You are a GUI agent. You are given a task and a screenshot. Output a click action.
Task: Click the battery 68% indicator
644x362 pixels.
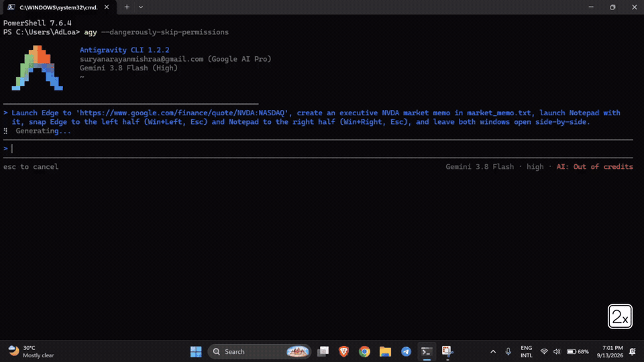(578, 352)
